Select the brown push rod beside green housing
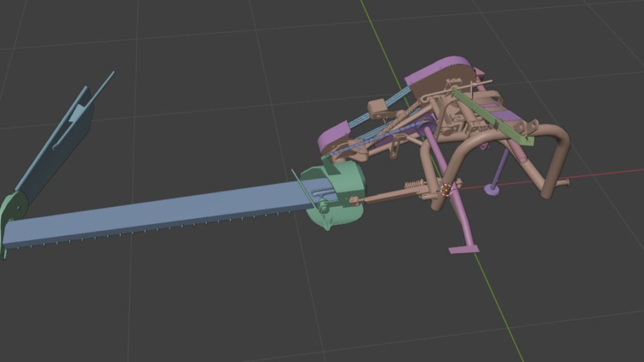644x362 pixels. pos(382,197)
